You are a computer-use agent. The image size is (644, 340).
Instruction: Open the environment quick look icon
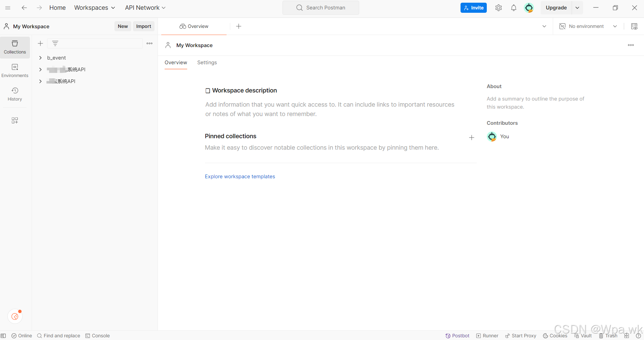[x=634, y=26]
